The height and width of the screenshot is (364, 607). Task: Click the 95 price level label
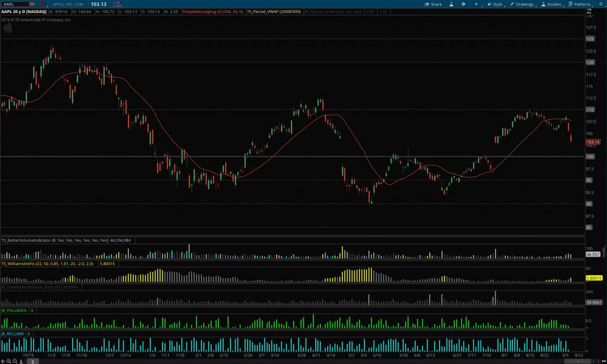coord(589,180)
